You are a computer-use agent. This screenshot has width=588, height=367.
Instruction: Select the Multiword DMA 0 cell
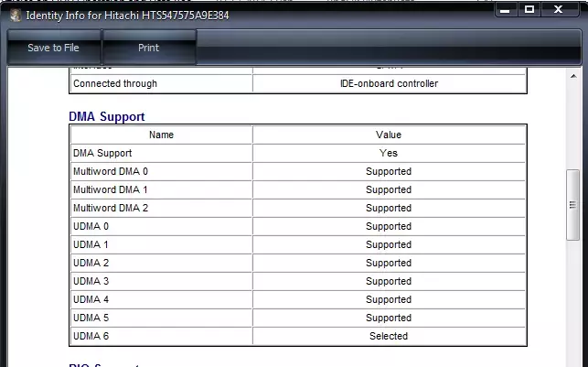pos(161,171)
